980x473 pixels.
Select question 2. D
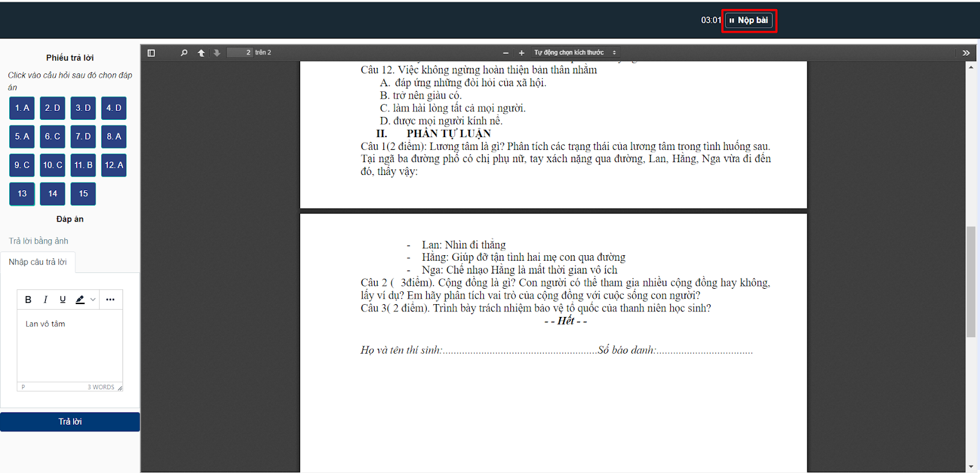click(53, 108)
